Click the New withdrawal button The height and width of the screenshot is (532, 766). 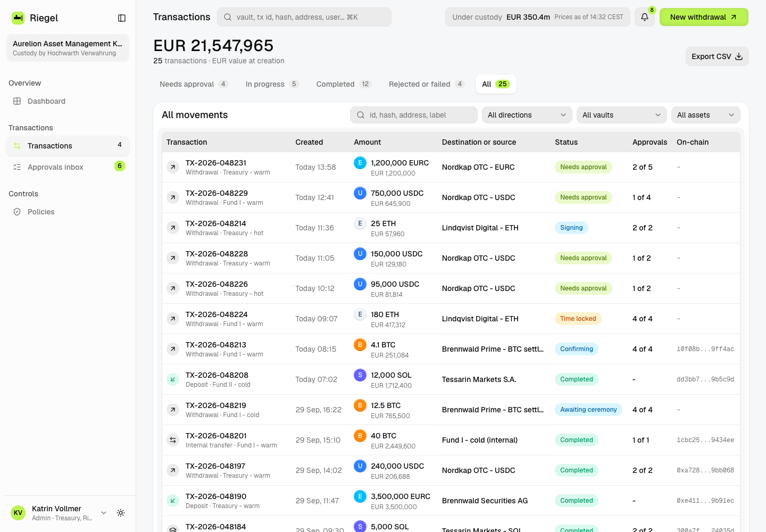(704, 17)
